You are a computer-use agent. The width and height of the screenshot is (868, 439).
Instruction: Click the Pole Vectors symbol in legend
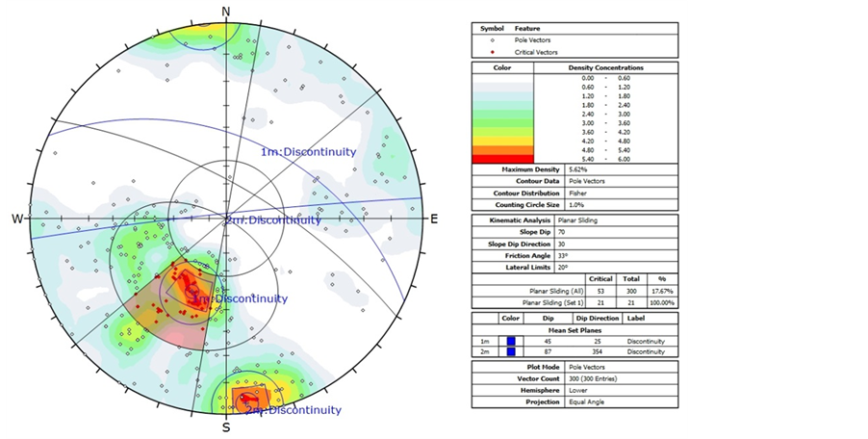coord(491,40)
